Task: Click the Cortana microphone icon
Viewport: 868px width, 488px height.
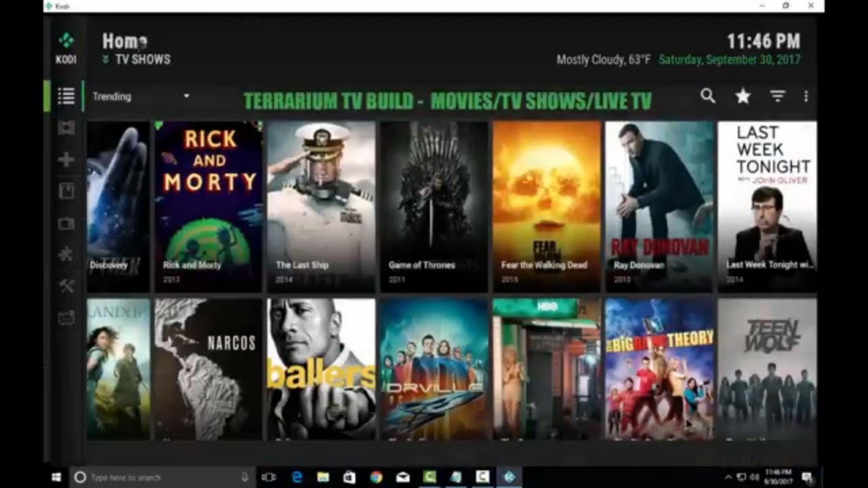Action: pyautogui.click(x=245, y=477)
